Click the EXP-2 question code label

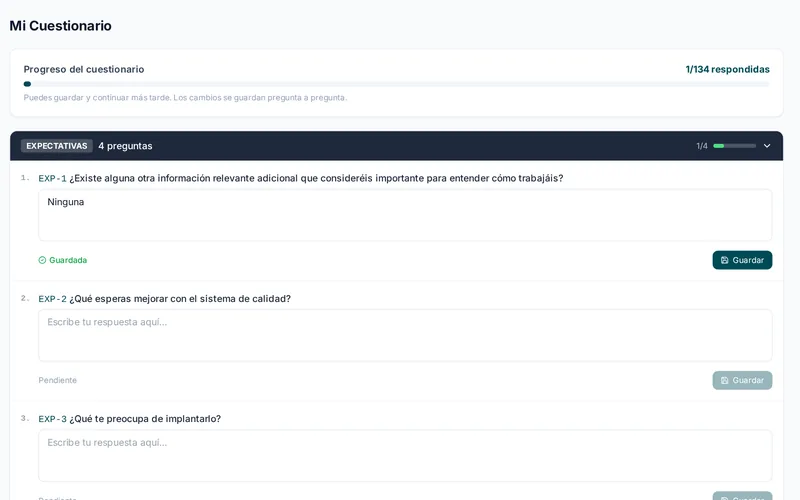(x=52, y=299)
